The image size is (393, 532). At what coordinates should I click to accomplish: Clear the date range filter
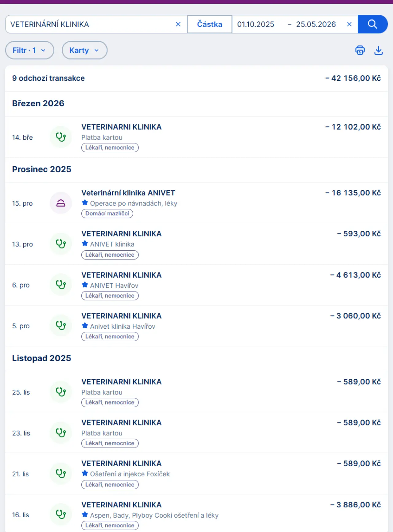(349, 24)
